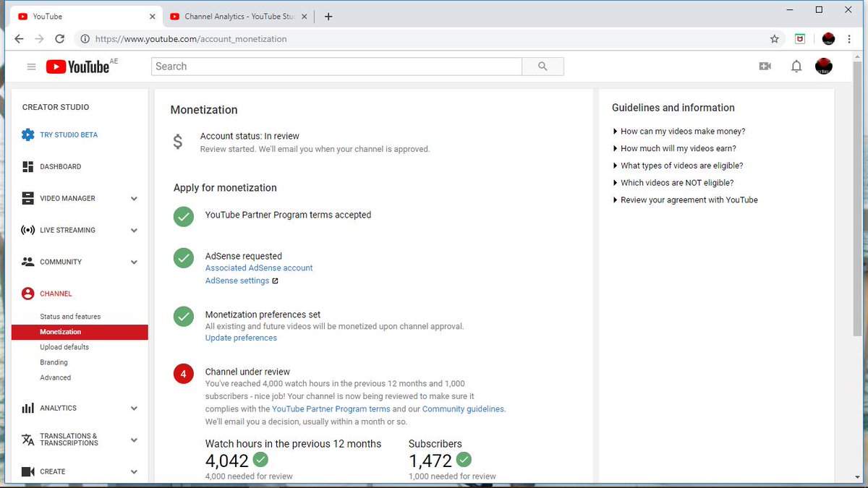Click the Translations & Transcriptions icon

[27, 440]
